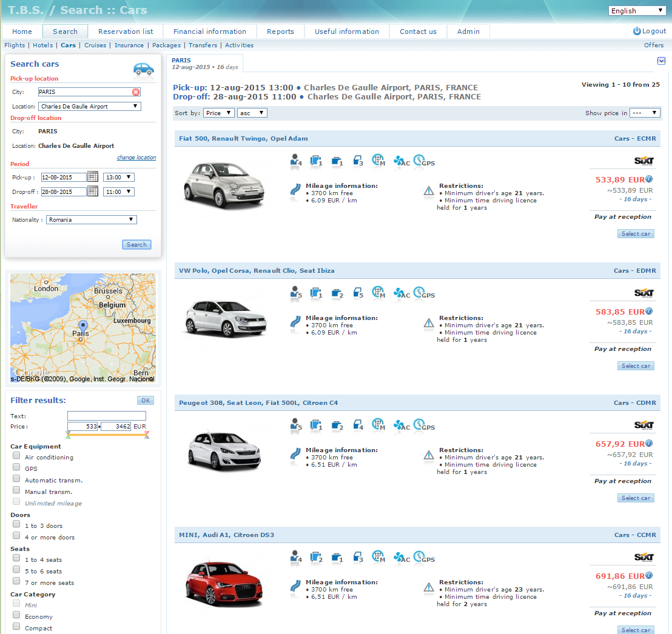The image size is (672, 634).
Task: Click the restrictions warning icon for Peugeot 308
Action: 429,456
